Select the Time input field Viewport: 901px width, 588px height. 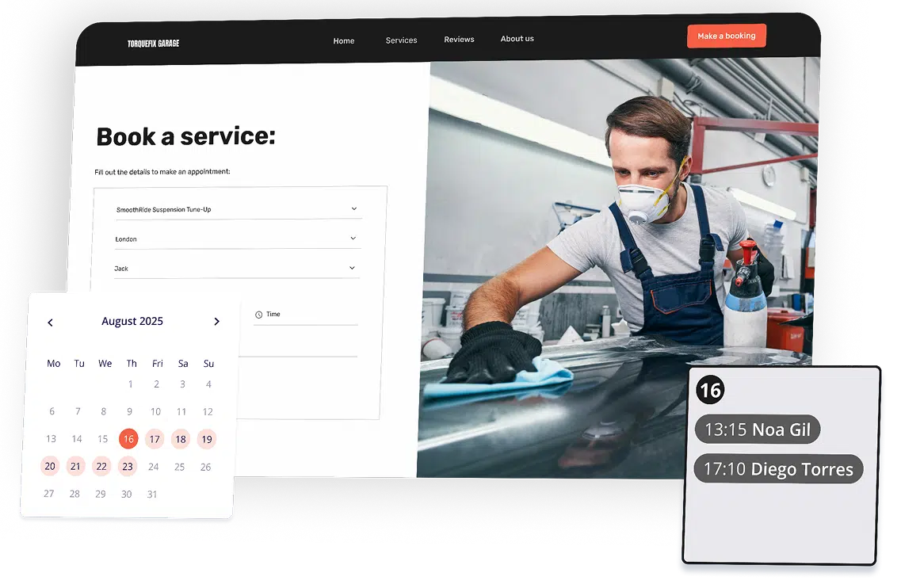(x=306, y=315)
